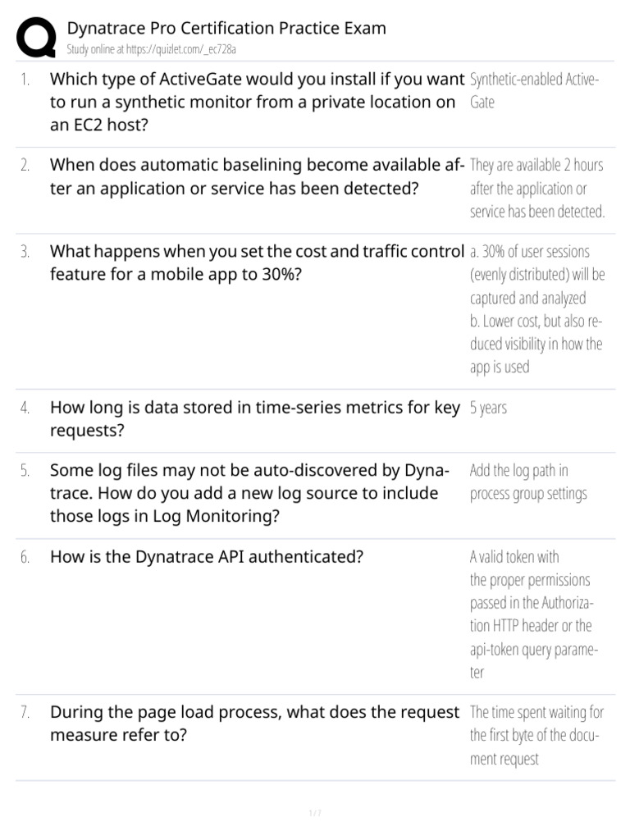Select question 3 about cost and traffic control
The height and width of the screenshot is (840, 630).
click(x=257, y=262)
